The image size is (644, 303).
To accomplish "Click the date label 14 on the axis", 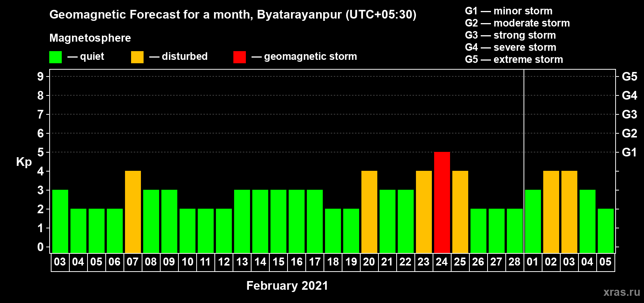I will (260, 262).
